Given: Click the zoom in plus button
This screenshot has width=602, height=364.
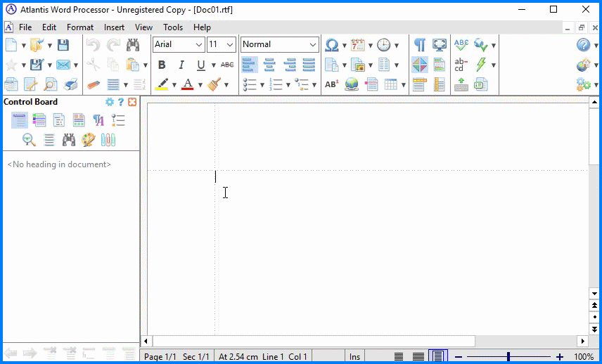Looking at the screenshot, I should tap(560, 357).
